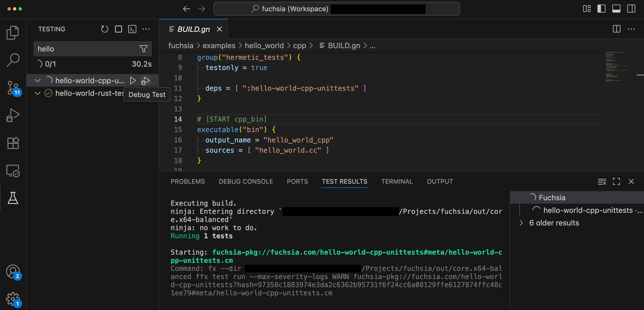Image resolution: width=644 pixels, height=310 pixels.
Task: Toggle split editor layout
Action: [x=616, y=29]
